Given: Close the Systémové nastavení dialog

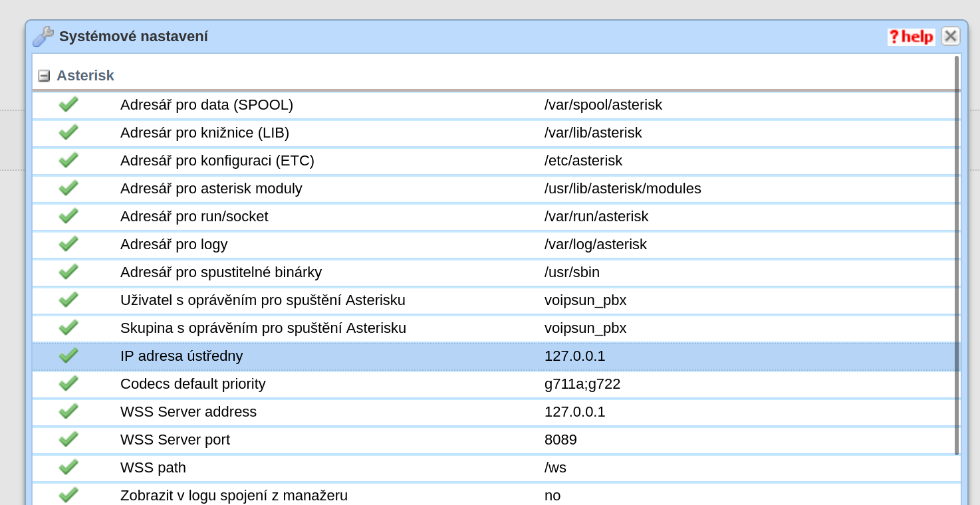Looking at the screenshot, I should pyautogui.click(x=951, y=36).
